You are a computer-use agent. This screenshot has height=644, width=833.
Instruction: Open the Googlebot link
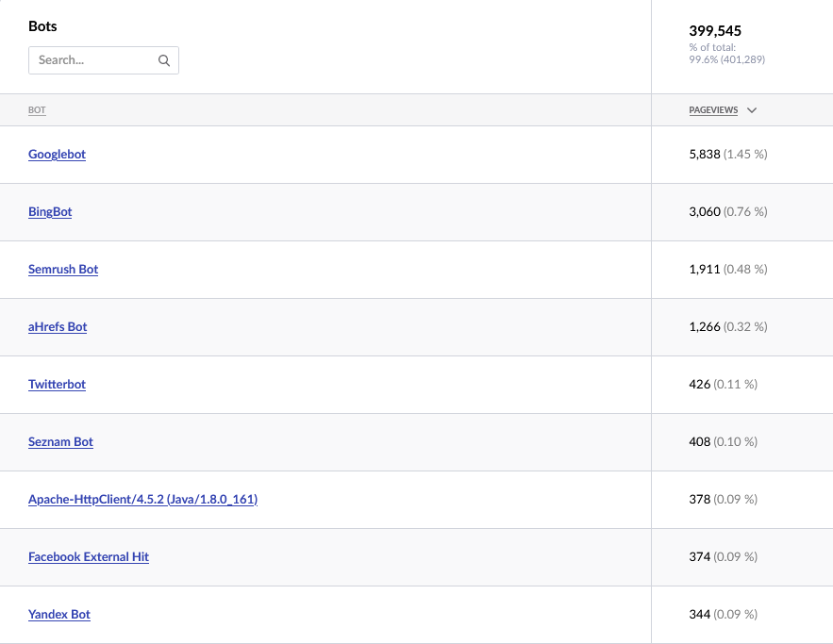click(57, 155)
